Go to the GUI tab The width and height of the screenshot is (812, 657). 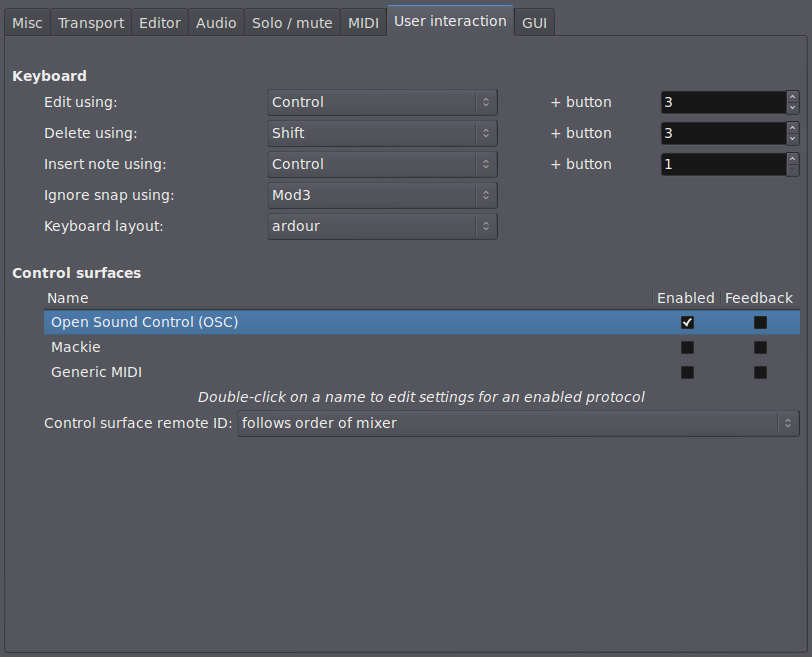tap(535, 22)
